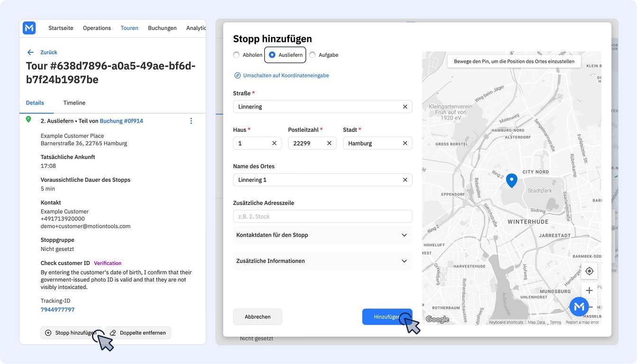Click the Zusätzliche Adresszeile input field
The image size is (637, 364).
pyautogui.click(x=323, y=216)
